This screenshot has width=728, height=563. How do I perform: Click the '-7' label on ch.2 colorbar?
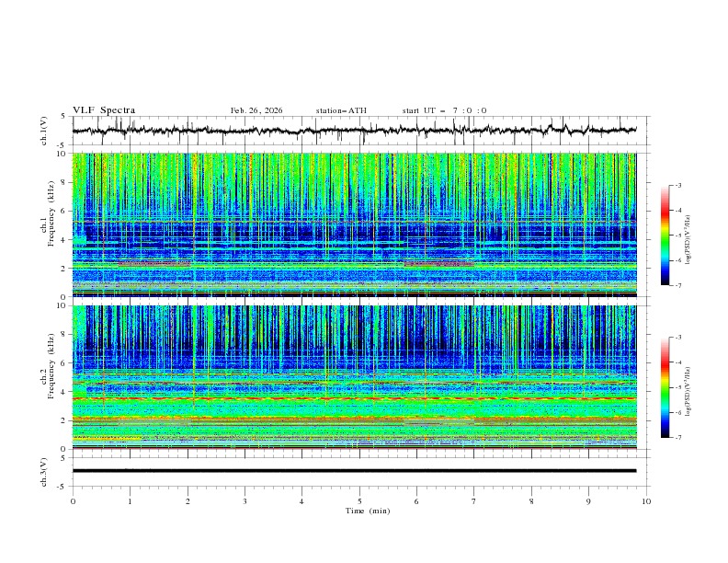click(678, 437)
